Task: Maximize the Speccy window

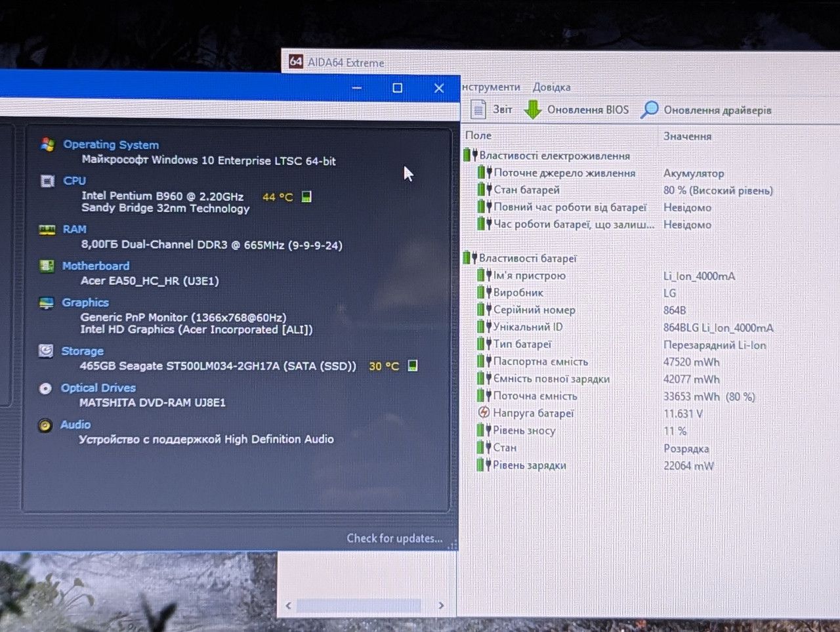Action: tap(397, 88)
